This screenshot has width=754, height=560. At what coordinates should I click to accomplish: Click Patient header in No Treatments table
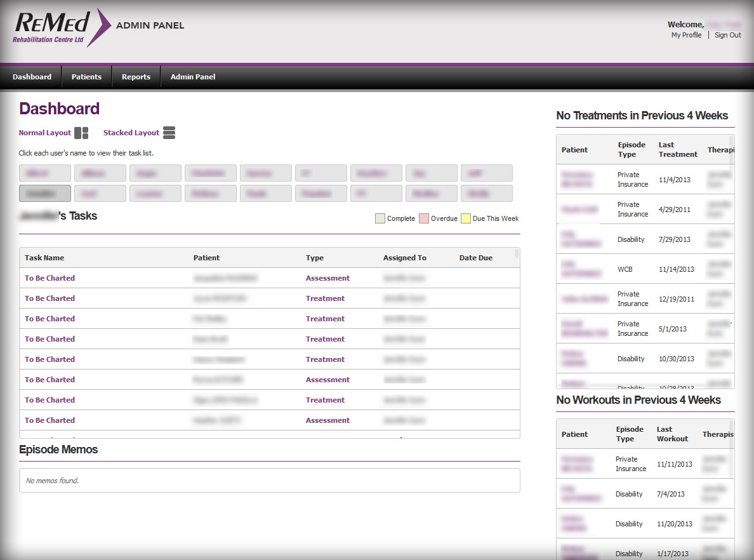tap(574, 150)
